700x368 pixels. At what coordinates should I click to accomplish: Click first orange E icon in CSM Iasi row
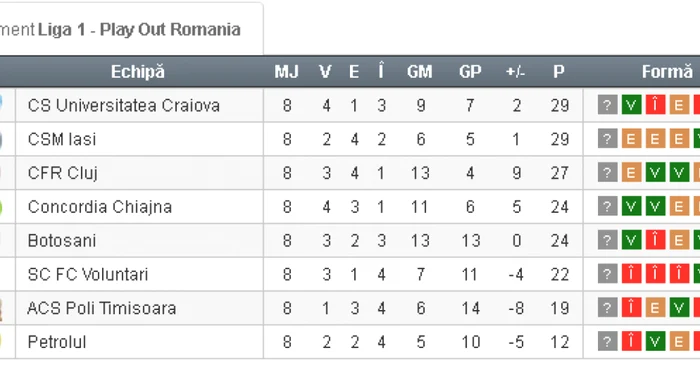click(x=631, y=139)
